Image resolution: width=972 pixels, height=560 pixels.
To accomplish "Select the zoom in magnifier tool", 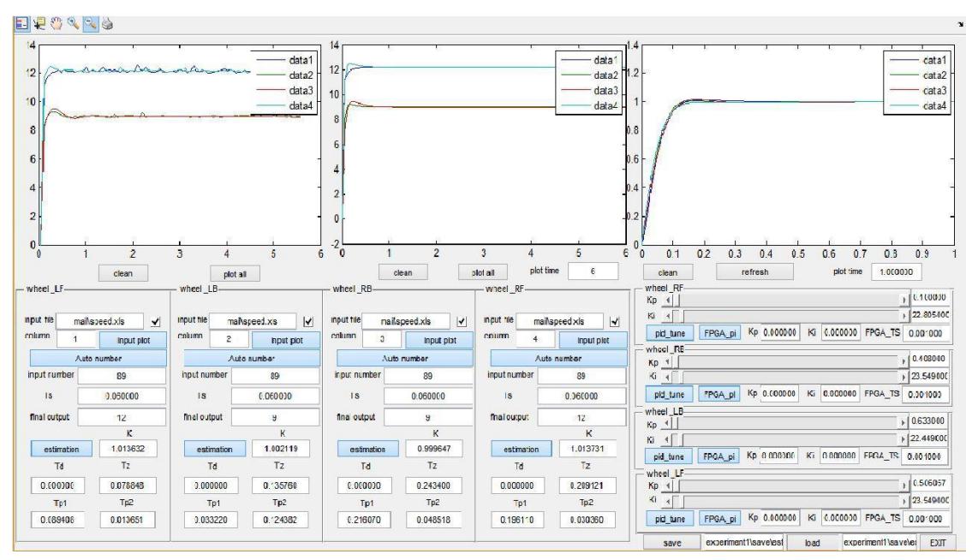I will click(73, 24).
